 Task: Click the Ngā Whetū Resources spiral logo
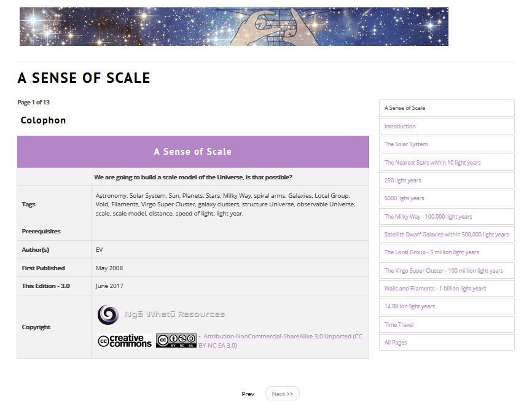point(108,314)
